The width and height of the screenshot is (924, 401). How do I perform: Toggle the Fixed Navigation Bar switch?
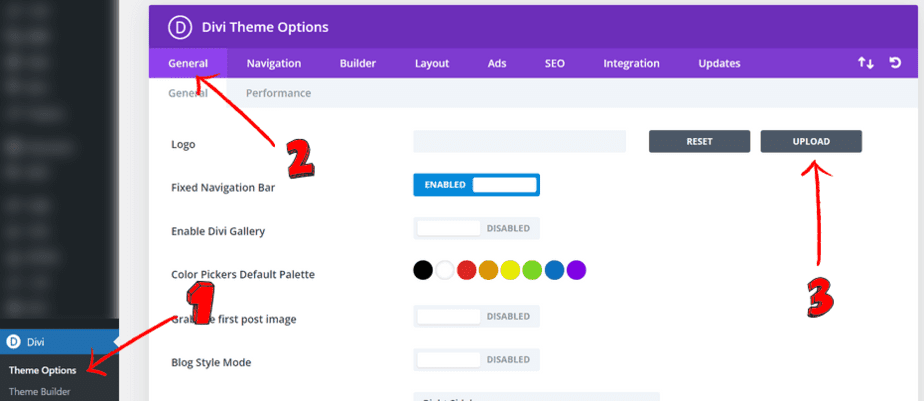(476, 185)
